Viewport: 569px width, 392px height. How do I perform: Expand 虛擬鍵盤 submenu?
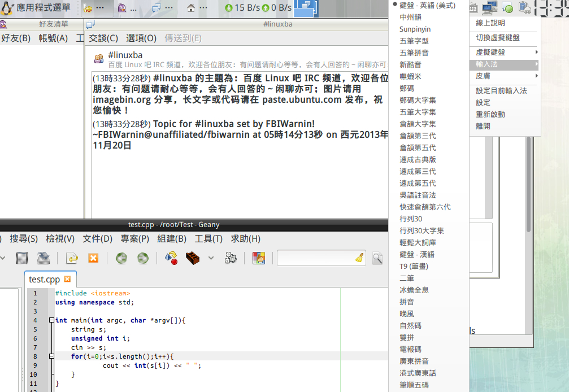pos(505,52)
